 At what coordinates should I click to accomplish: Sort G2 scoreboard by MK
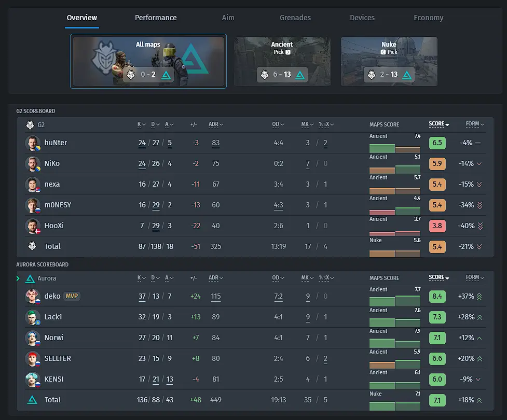(x=307, y=124)
